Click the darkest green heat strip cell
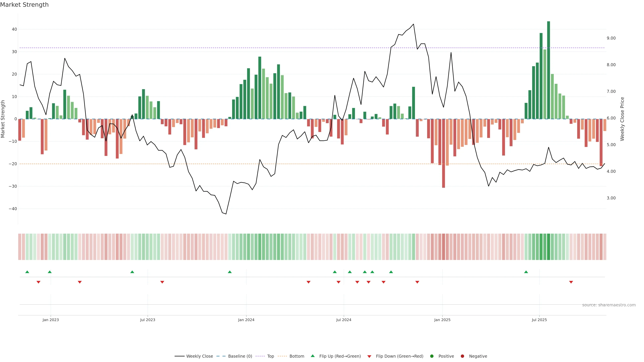The image size is (644, 362). 549,247
